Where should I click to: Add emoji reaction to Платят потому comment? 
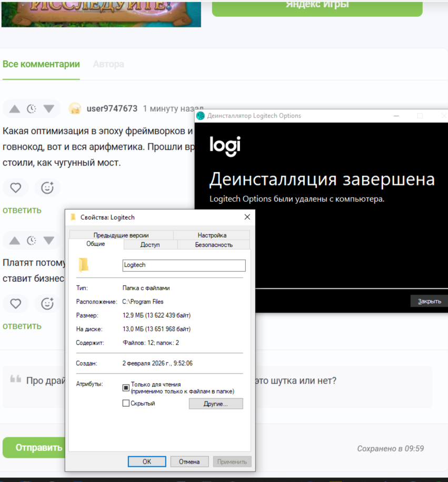click(47, 303)
